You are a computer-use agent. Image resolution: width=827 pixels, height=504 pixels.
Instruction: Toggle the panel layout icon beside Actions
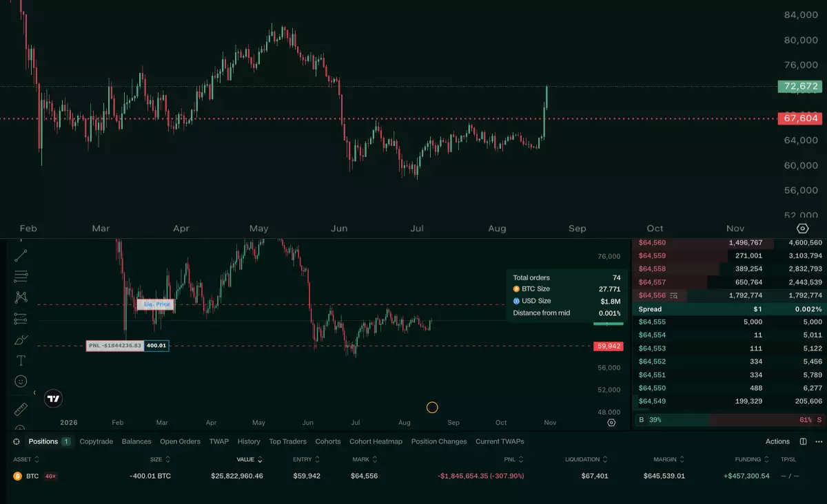(x=803, y=441)
